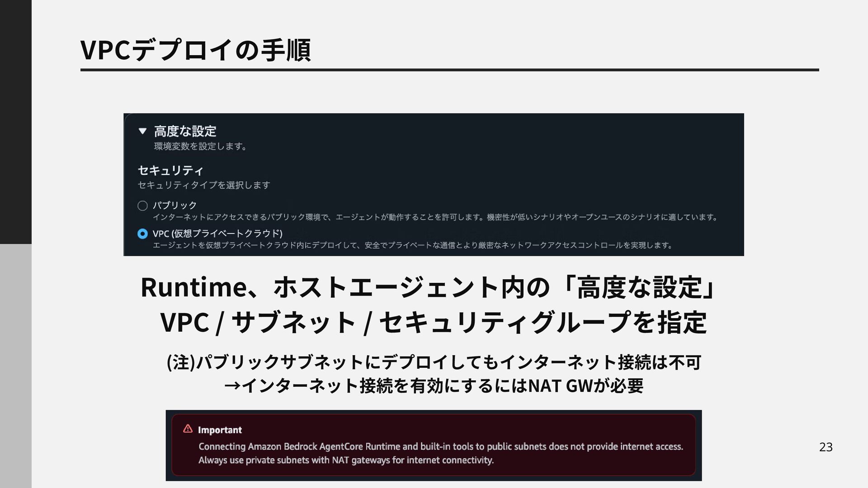Viewport: 868px width, 488px height.
Task: Click the パブリック option label
Action: 175,206
